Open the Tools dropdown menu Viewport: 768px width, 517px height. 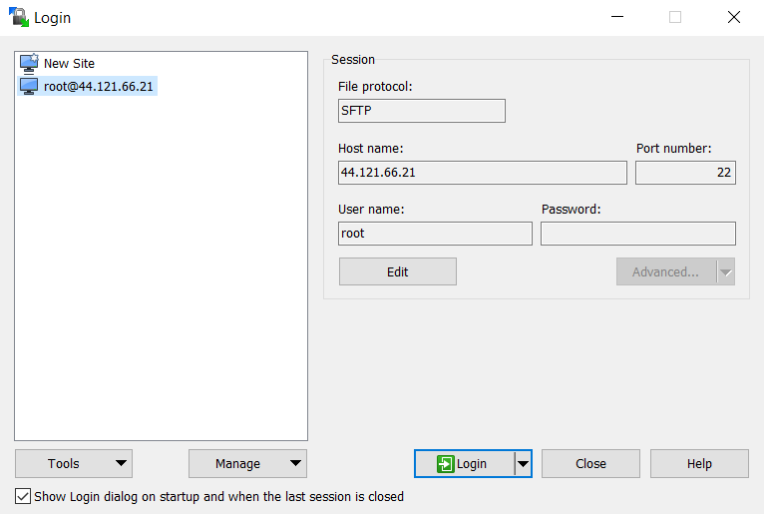click(x=74, y=464)
